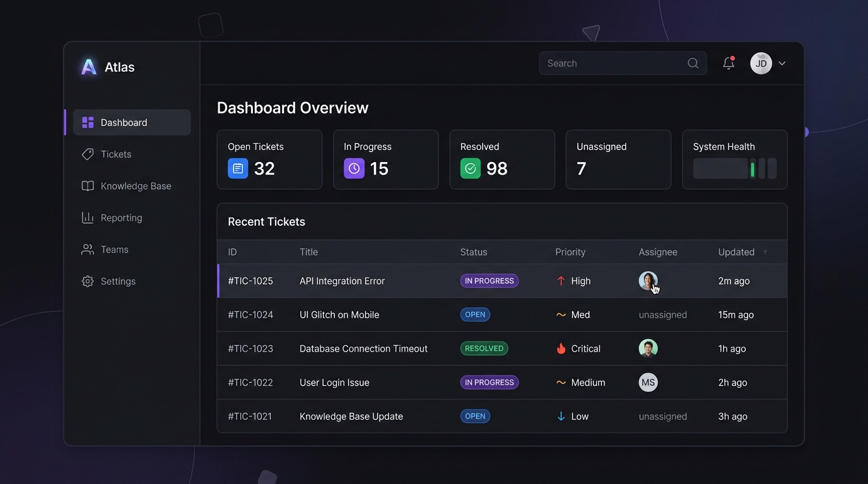Open Settings from the sidebar
This screenshot has height=484, width=868.
pos(132,281)
